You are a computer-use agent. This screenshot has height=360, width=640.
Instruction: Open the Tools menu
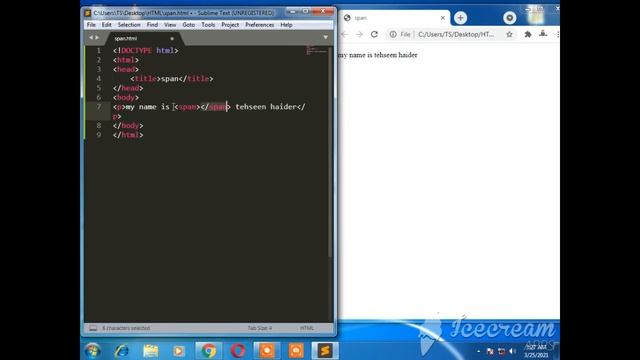click(208, 25)
